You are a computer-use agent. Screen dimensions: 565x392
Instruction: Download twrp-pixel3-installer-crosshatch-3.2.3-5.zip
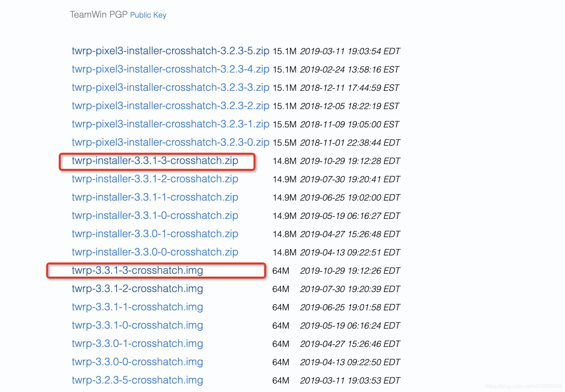coord(170,51)
